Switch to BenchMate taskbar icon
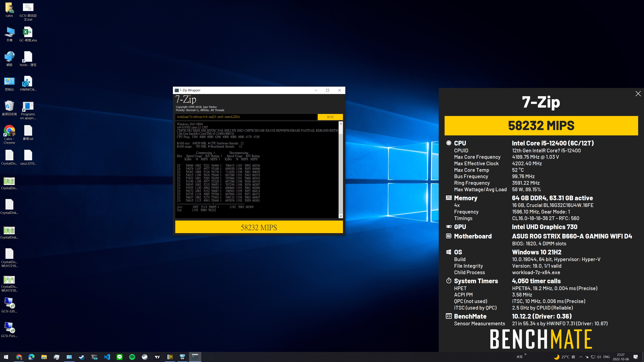The width and height of the screenshot is (644, 362). [x=170, y=357]
